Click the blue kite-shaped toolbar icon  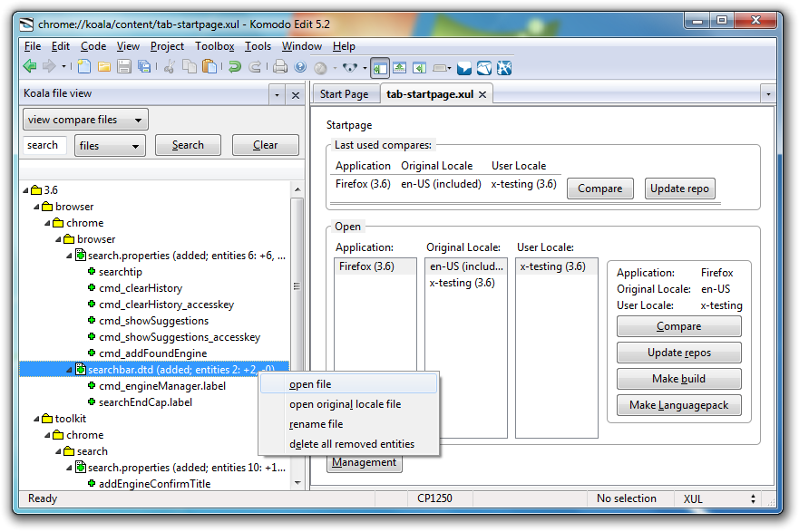484,68
